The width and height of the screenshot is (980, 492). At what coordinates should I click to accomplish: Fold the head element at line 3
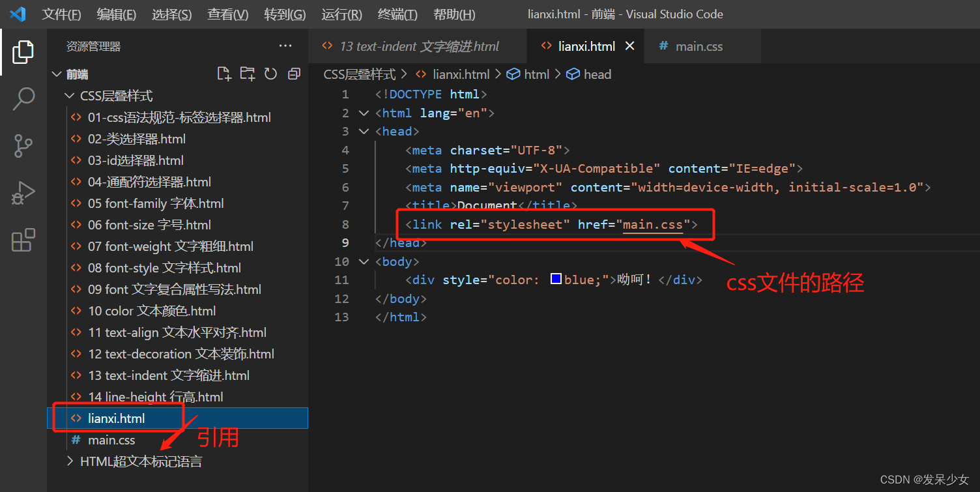click(364, 131)
